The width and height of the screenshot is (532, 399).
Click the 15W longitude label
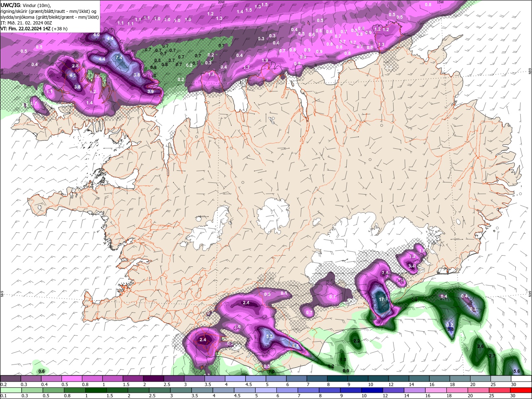[x=440, y=2]
